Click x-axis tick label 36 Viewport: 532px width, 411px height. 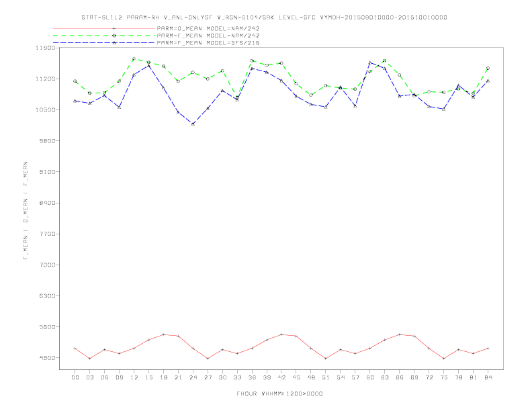tap(252, 377)
